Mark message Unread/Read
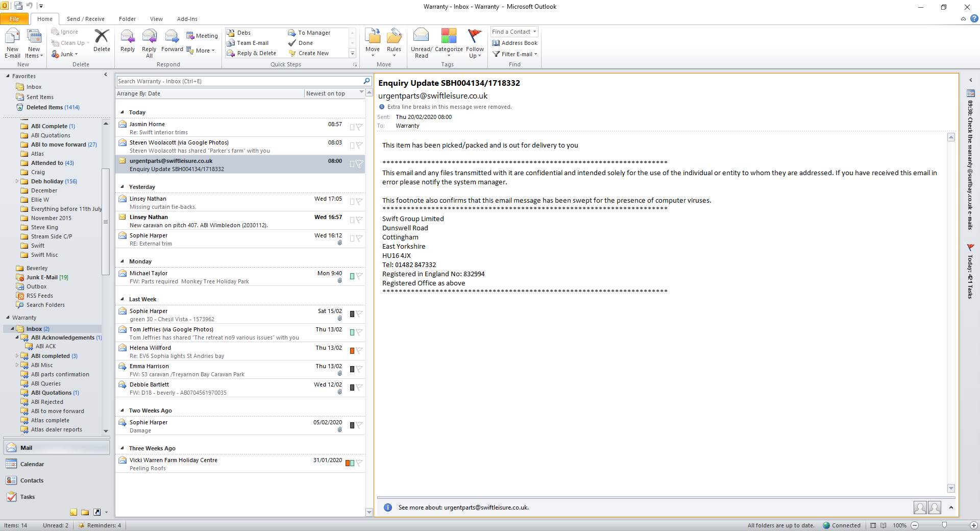Image resolution: width=980 pixels, height=531 pixels. tap(422, 43)
